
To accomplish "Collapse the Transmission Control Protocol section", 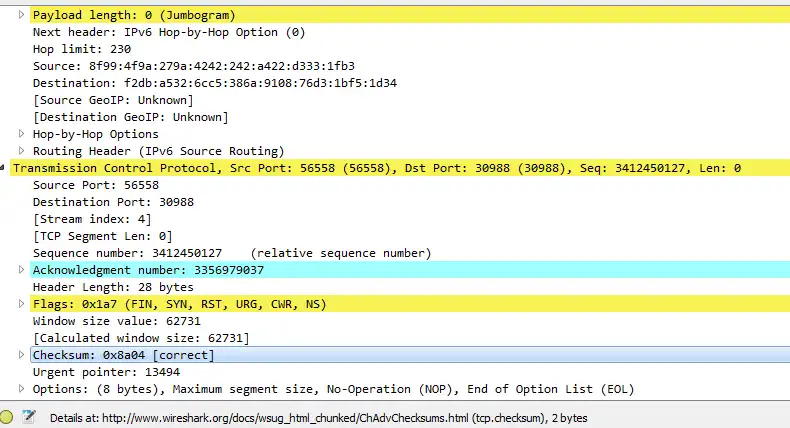I will [x=5, y=168].
